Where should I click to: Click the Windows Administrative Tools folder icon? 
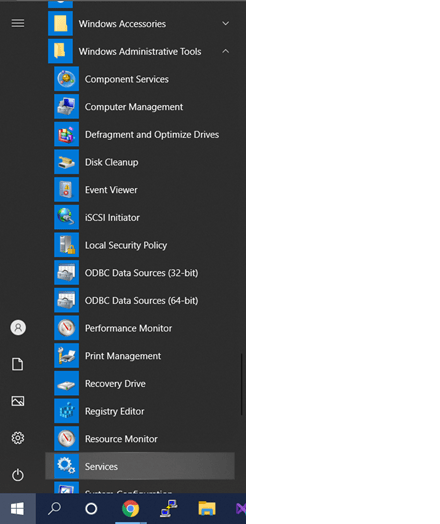60,51
